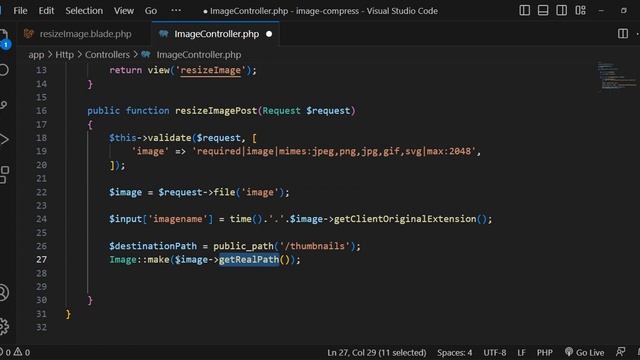Image resolution: width=640 pixels, height=360 pixels.
Task: Close unsaved ImageController.php via dot
Action: pyautogui.click(x=269, y=34)
